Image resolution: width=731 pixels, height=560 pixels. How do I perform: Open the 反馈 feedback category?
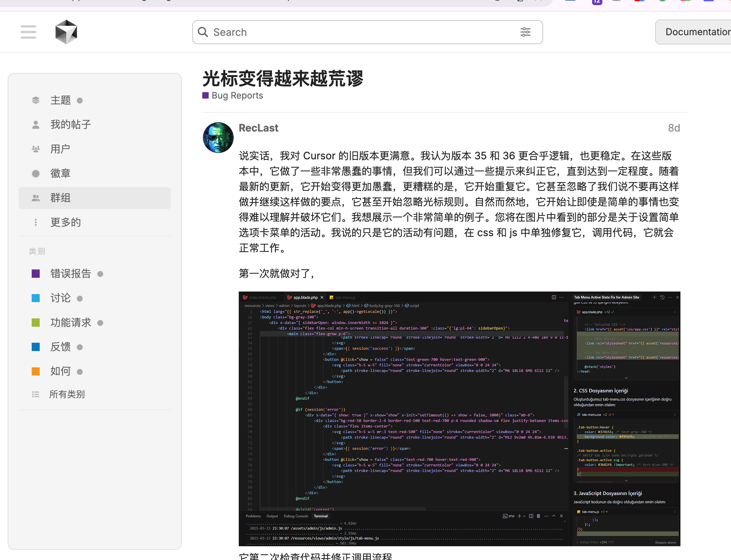[60, 347]
